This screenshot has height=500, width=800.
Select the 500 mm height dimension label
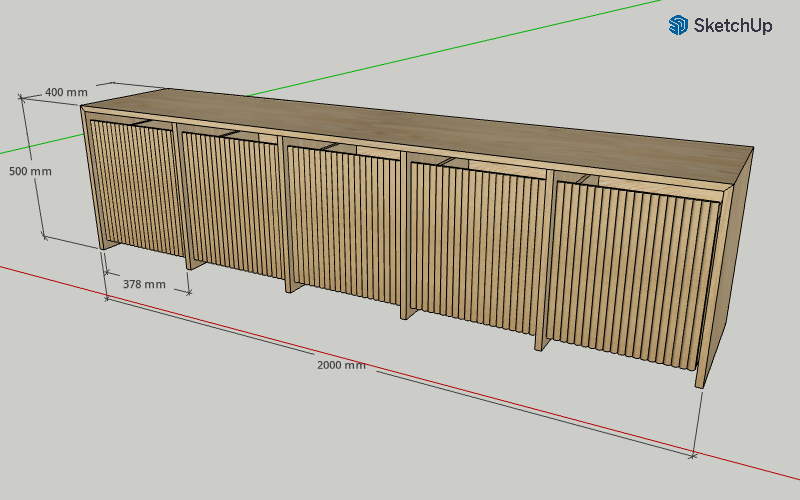31,171
